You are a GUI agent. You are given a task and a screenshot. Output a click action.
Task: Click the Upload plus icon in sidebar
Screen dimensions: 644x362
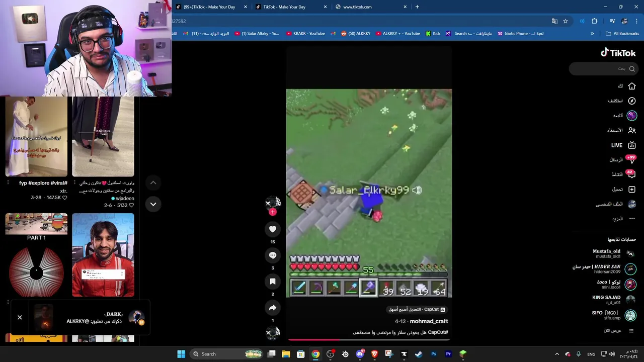[x=631, y=190]
